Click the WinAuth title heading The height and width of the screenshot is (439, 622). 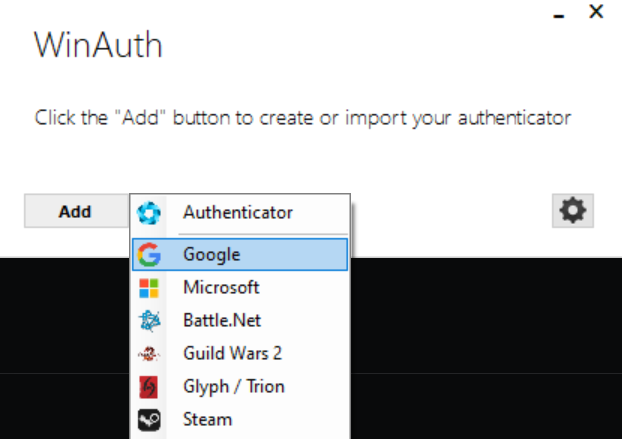coord(98,45)
